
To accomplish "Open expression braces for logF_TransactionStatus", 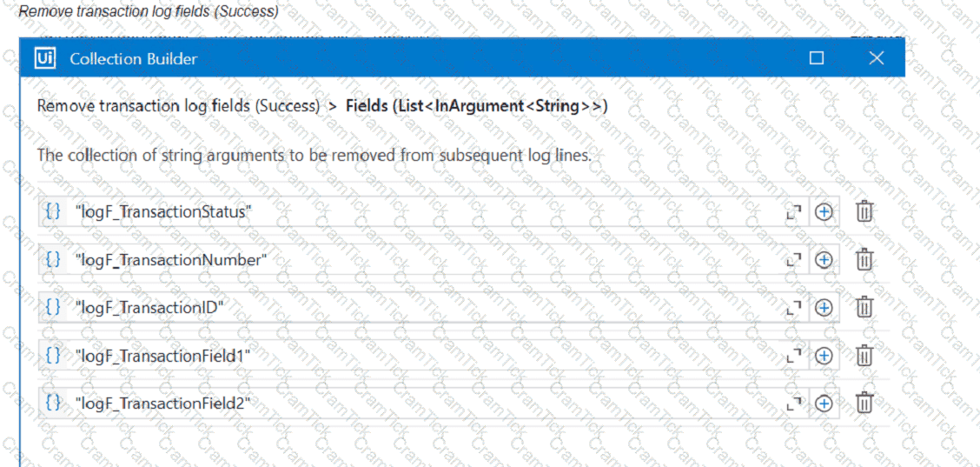I will [x=54, y=211].
